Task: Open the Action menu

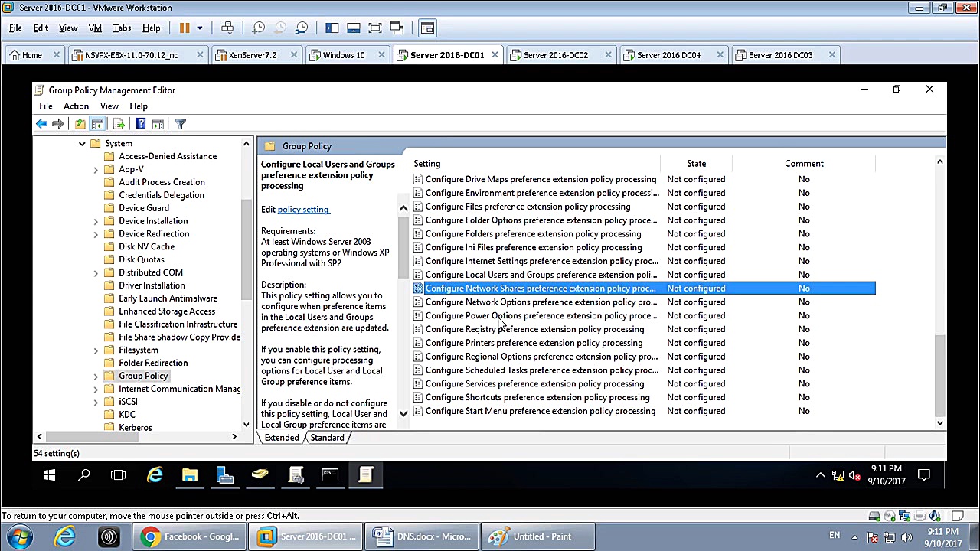Action: coord(76,106)
